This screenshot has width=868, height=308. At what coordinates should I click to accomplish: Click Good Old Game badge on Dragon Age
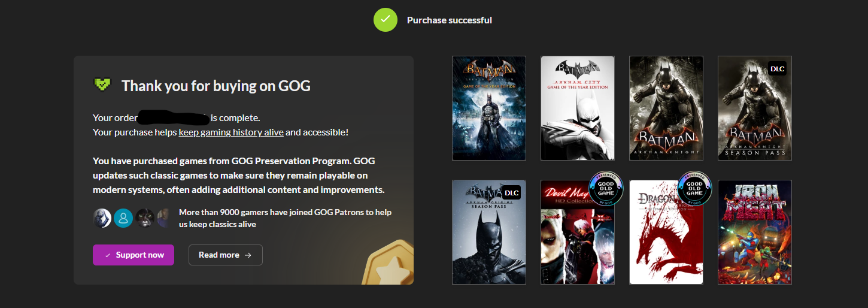(694, 188)
